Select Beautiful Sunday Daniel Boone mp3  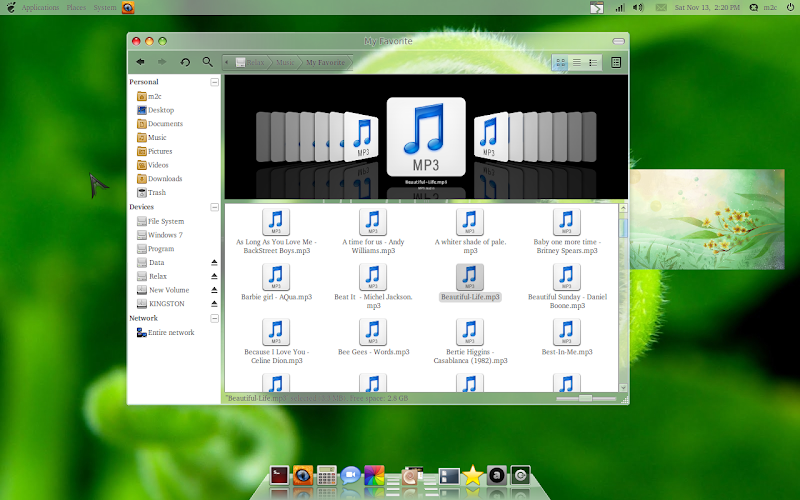[x=567, y=286]
